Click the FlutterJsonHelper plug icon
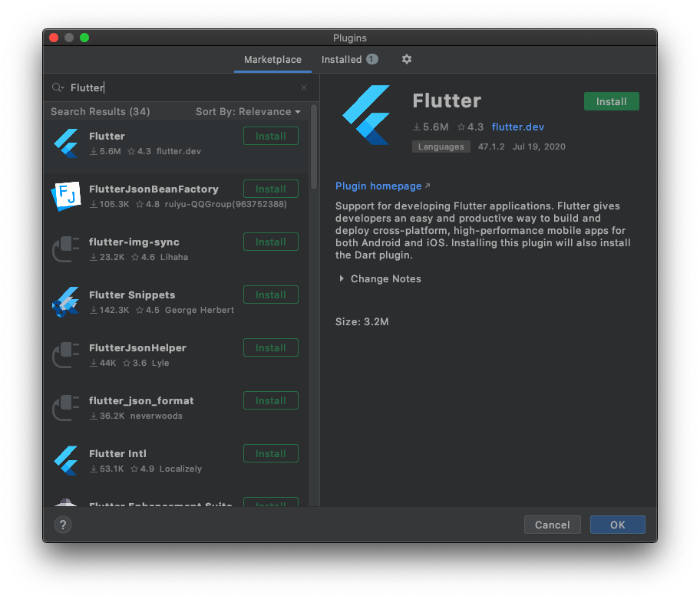The height and width of the screenshot is (599, 700). click(66, 354)
